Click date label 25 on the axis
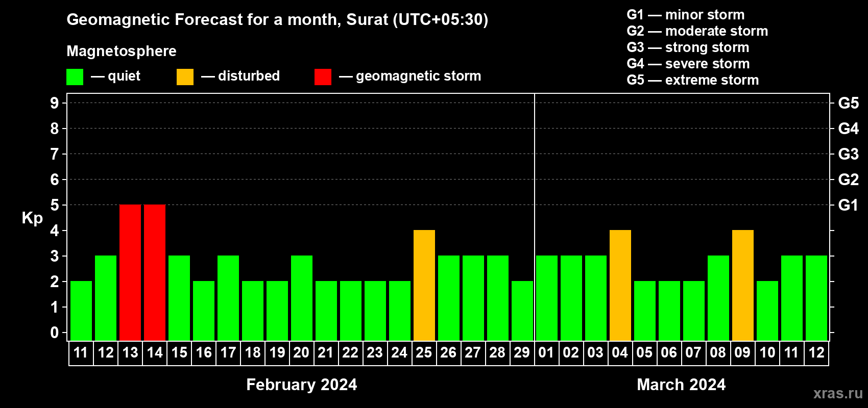868x408 pixels. tap(424, 353)
